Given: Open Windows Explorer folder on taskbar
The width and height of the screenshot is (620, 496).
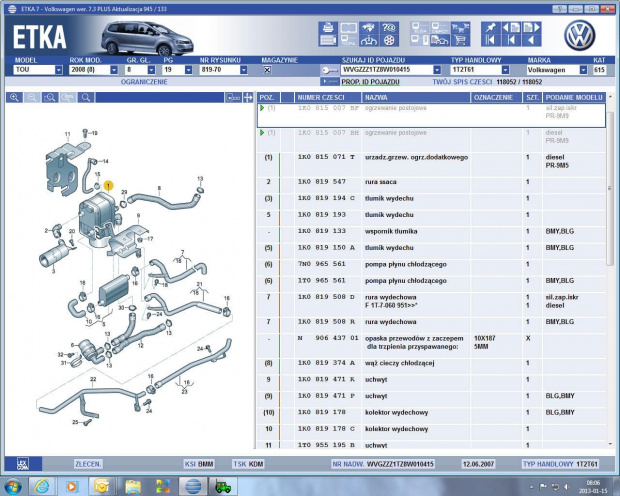Looking at the screenshot, I should pos(132,486).
